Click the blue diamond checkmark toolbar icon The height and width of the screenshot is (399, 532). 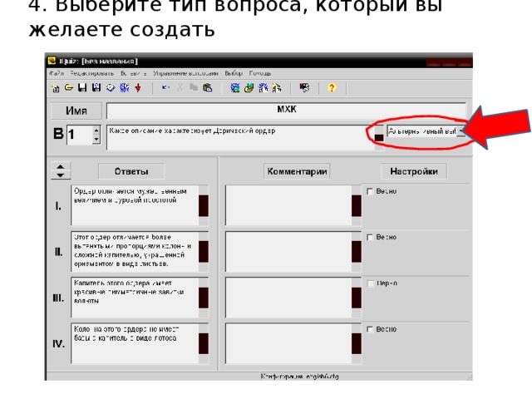111,88
